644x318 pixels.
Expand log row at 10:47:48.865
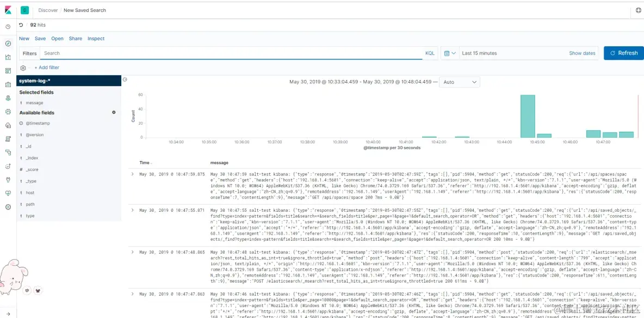pyautogui.click(x=132, y=252)
